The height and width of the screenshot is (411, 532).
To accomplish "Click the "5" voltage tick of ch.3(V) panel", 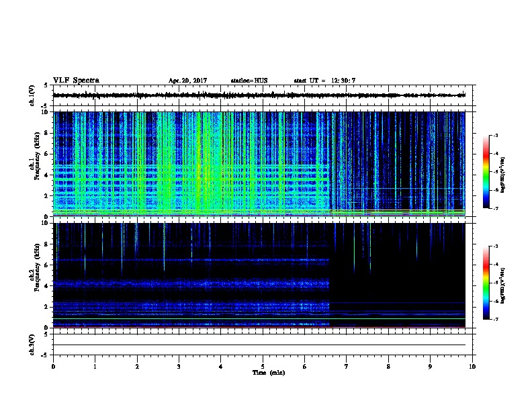I will click(47, 334).
